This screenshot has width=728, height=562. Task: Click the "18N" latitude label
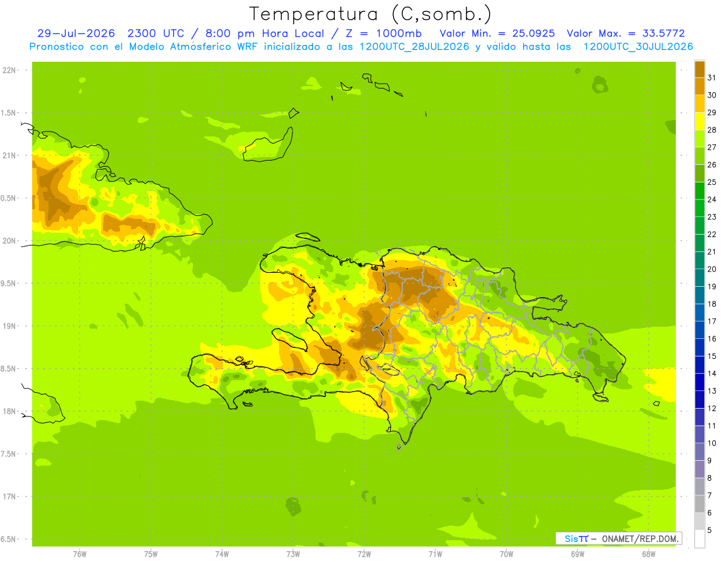click(9, 411)
